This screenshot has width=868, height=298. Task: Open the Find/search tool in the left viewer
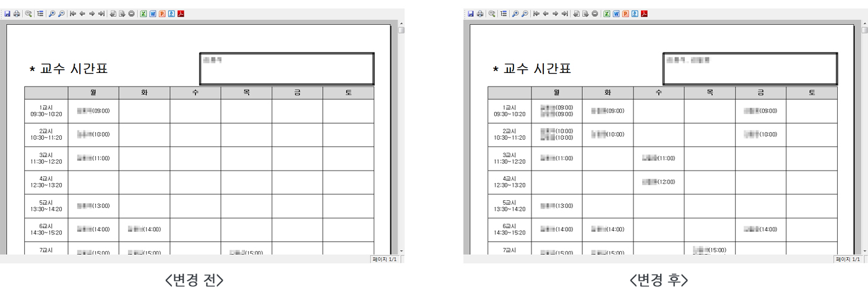28,14
